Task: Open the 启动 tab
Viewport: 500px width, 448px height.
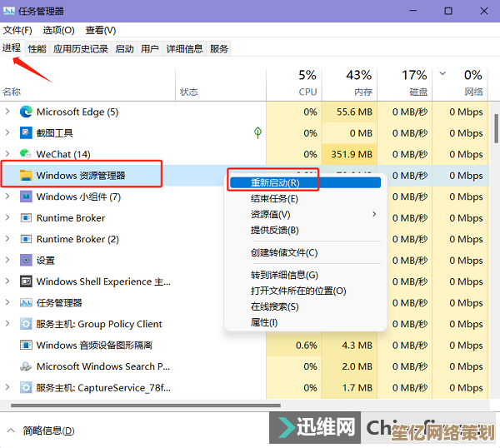Action: coord(124,49)
